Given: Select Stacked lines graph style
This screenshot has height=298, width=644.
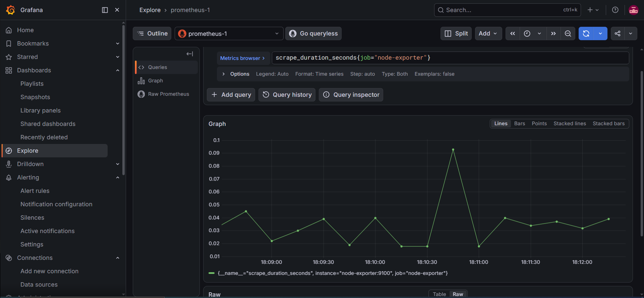Looking at the screenshot, I should click(x=570, y=124).
